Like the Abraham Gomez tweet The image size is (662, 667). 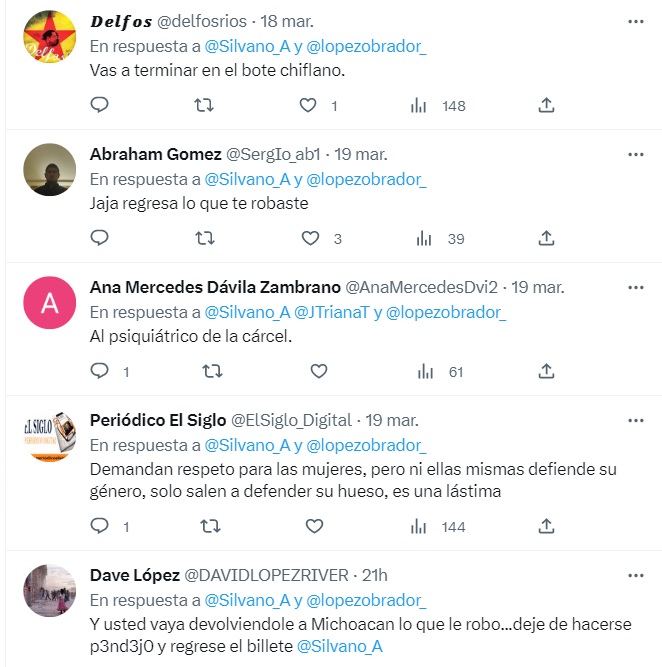(310, 238)
